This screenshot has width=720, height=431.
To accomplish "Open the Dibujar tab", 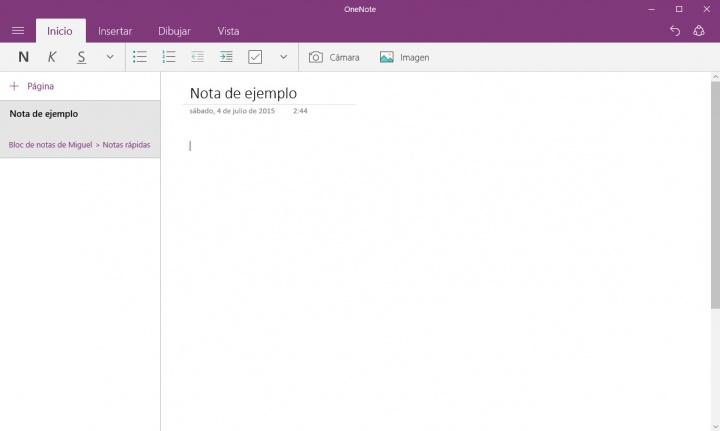I will tap(174, 31).
